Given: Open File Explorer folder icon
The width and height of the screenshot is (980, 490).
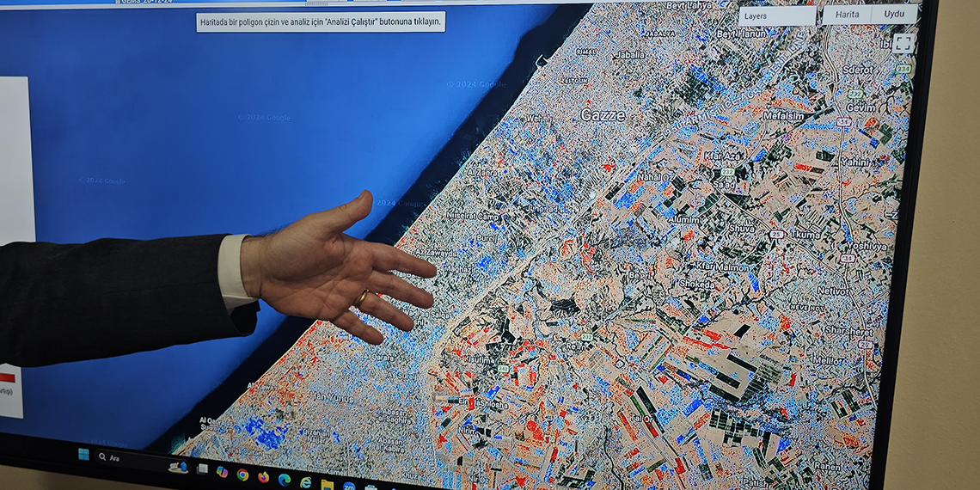Looking at the screenshot, I should [327, 485].
